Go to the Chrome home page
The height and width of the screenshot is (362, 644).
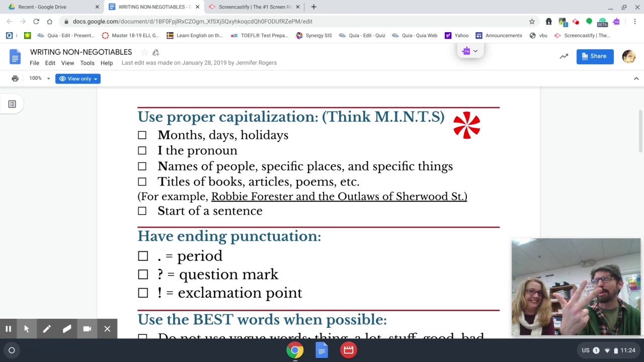coord(49,22)
